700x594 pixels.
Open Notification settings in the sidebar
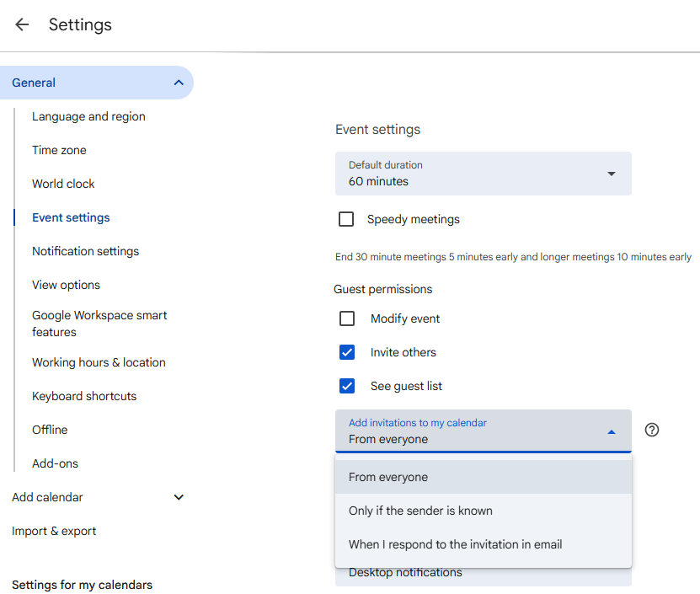(x=85, y=251)
